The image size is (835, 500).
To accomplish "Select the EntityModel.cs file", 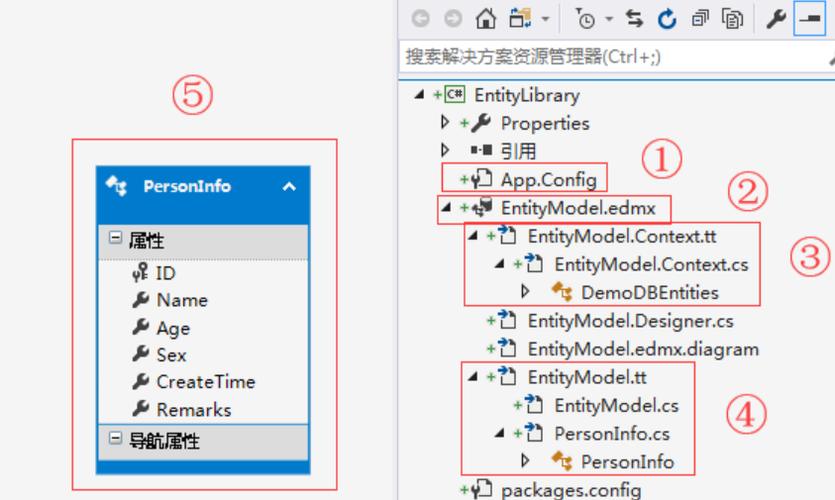I will point(616,406).
